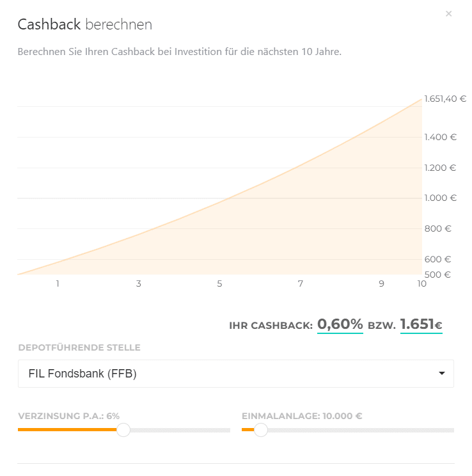Screen dimensions: 472x476
Task: Click the 800 € y-axis label
Action: tap(438, 228)
